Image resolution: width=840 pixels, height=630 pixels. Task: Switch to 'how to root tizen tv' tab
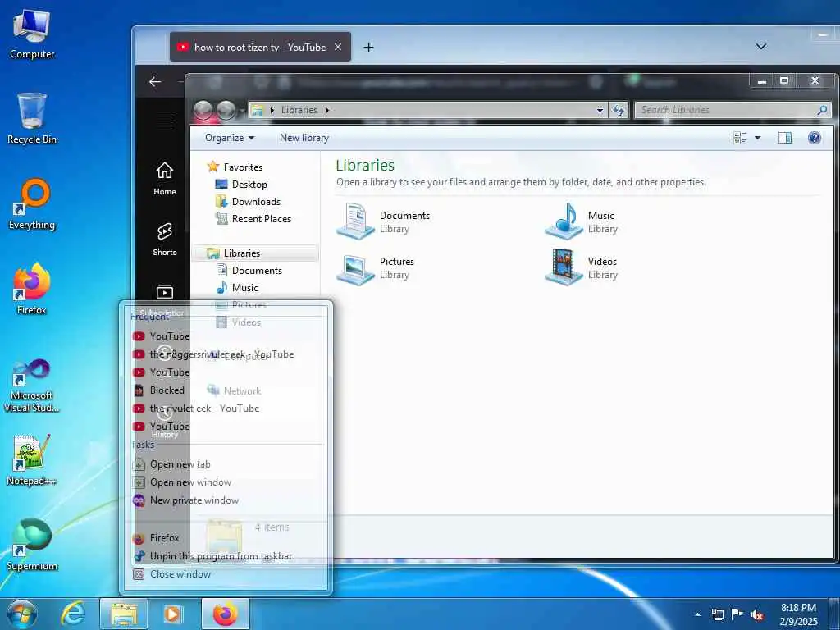coord(260,47)
